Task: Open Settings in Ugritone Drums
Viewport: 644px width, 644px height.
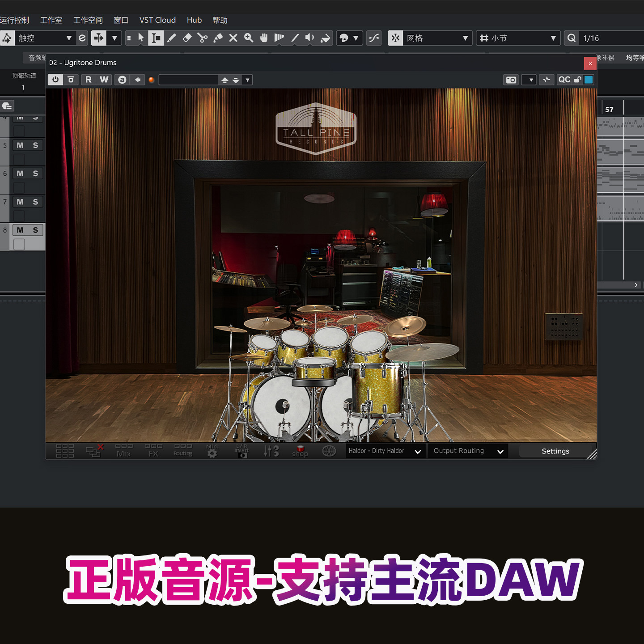Action: pyautogui.click(x=555, y=451)
